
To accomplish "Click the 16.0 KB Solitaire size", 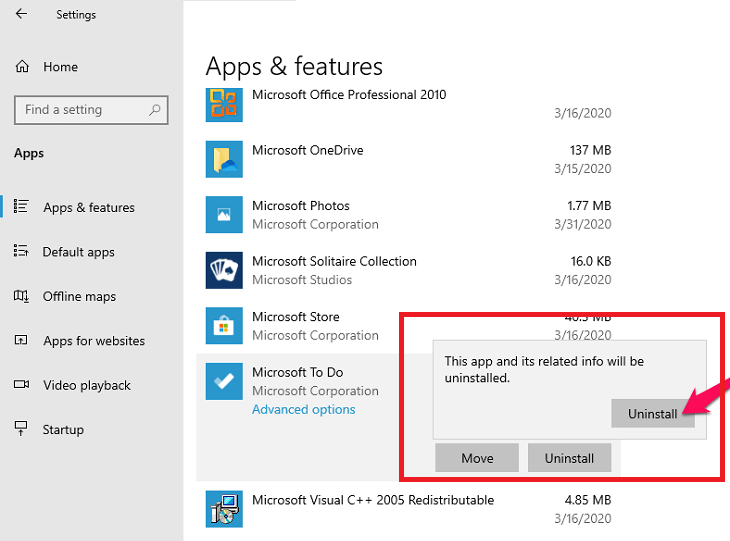I will click(591, 261).
